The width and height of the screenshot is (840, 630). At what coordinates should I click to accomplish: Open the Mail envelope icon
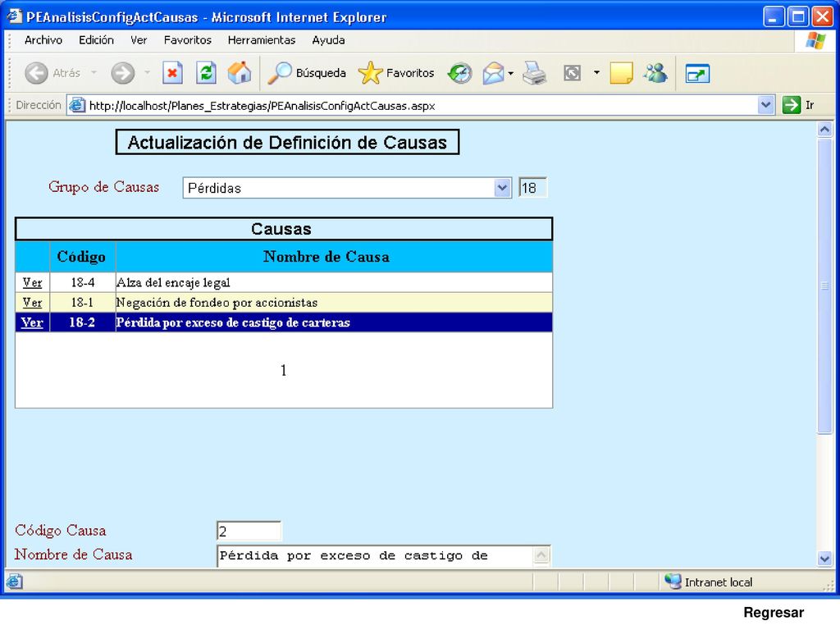493,73
